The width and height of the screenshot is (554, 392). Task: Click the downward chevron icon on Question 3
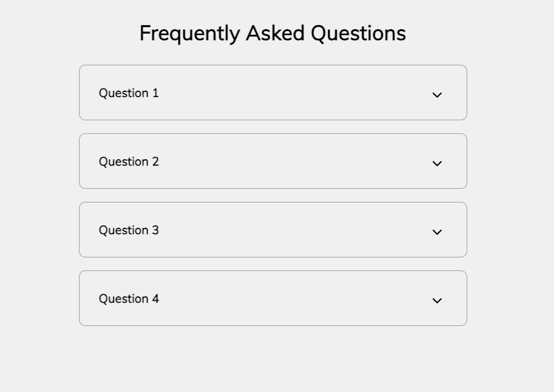[437, 232]
